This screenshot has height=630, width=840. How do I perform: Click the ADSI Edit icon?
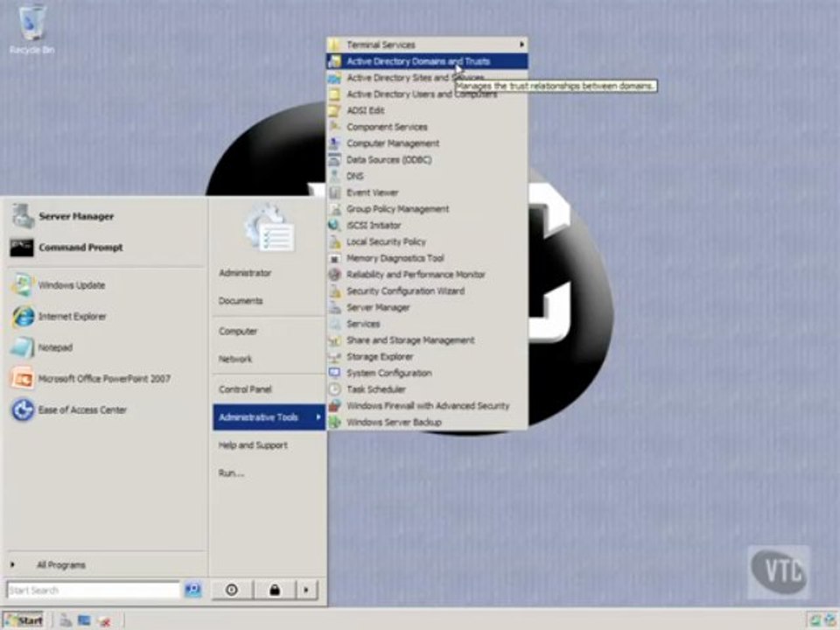(x=335, y=110)
